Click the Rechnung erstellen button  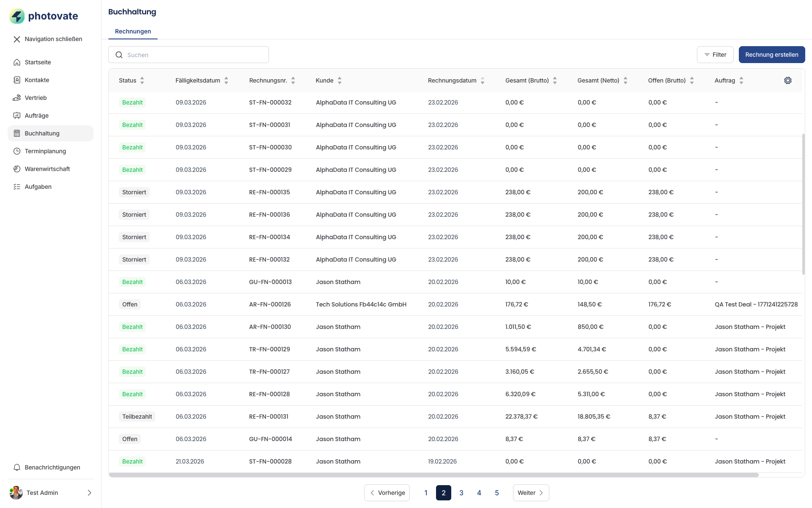(771, 55)
